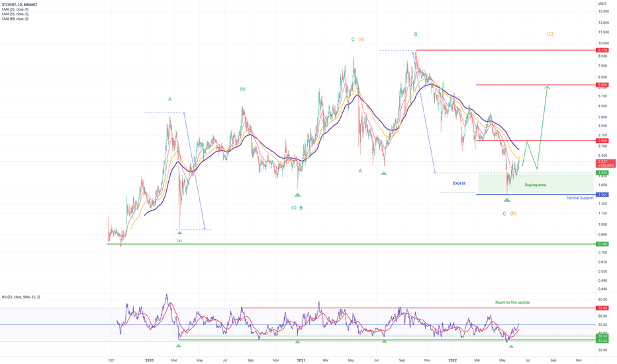Screen dimensions: 617x364
Task: Select the EMA (55, close, 0) legend
Action: [x=15, y=14]
